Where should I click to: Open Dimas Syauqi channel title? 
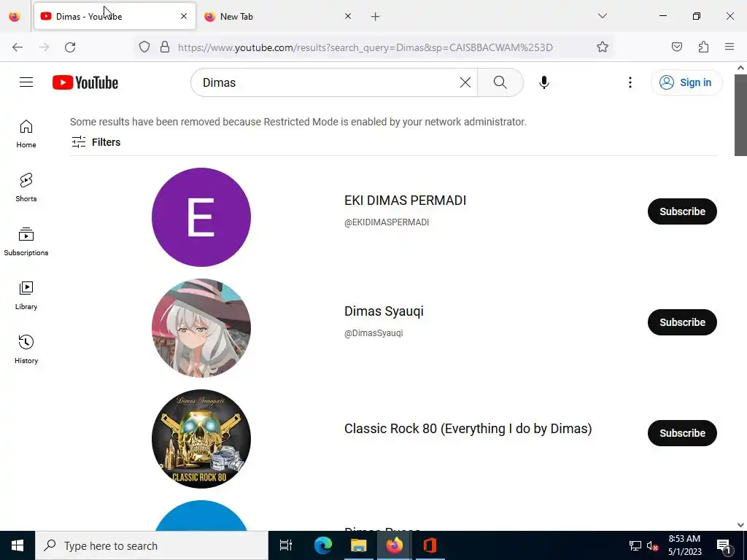pos(384,311)
